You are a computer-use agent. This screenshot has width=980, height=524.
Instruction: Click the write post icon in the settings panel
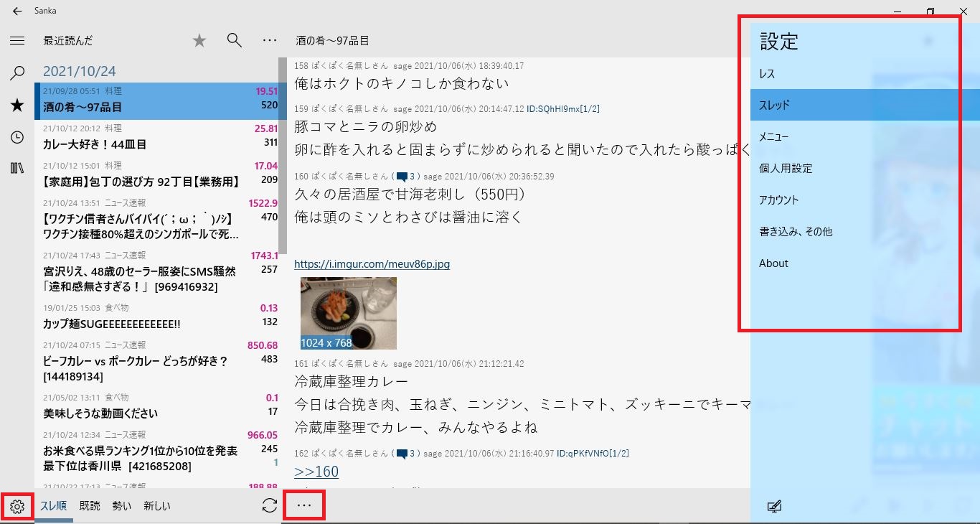[x=773, y=506]
